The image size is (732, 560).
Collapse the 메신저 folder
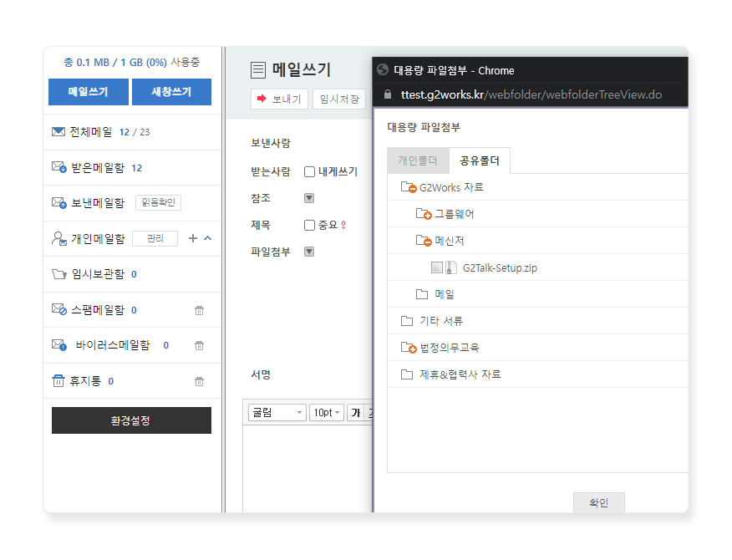coord(424,241)
